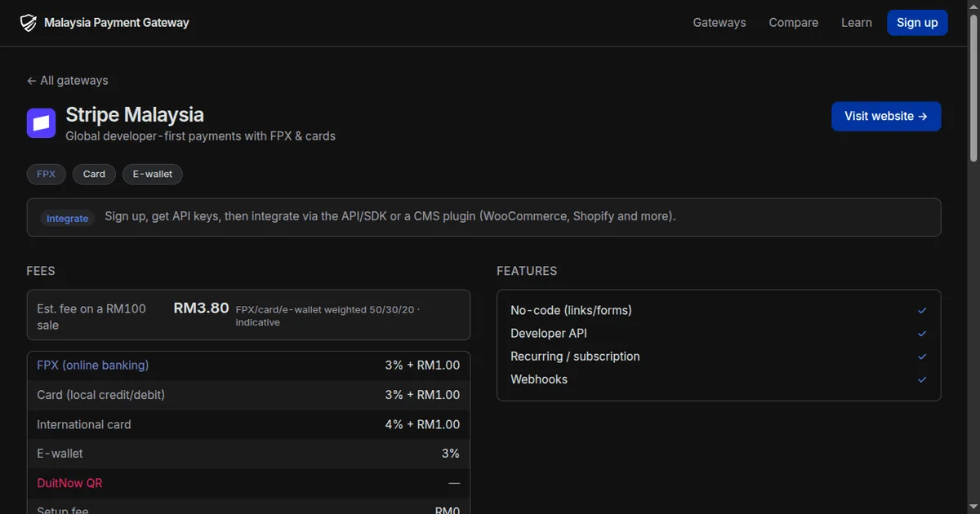Screen dimensions: 980x514
Task: Click the RM3.80 estimated fee value
Action: coord(202,308)
